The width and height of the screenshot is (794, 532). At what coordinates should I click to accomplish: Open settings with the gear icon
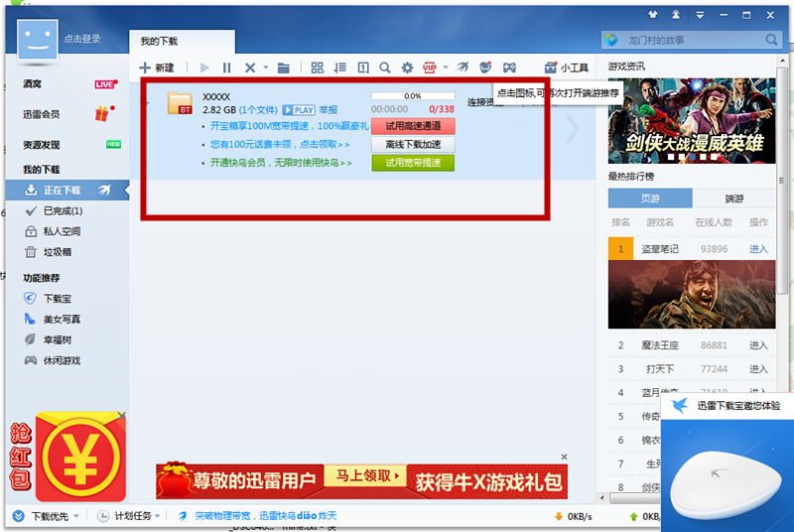[x=407, y=67]
